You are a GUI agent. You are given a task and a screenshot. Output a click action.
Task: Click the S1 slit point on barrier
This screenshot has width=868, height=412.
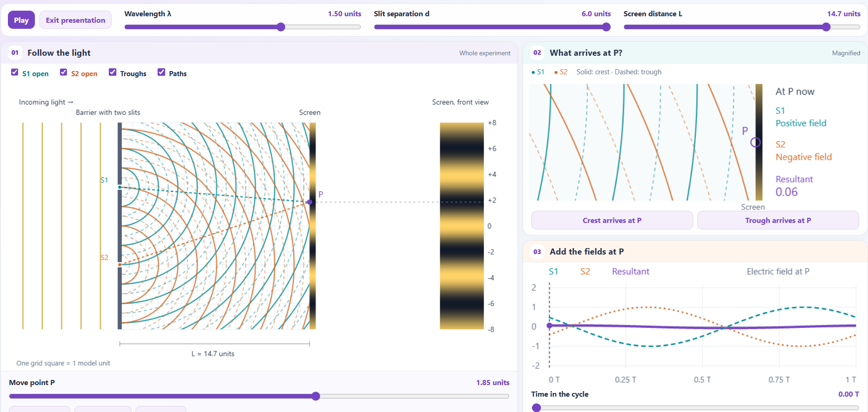click(x=120, y=187)
